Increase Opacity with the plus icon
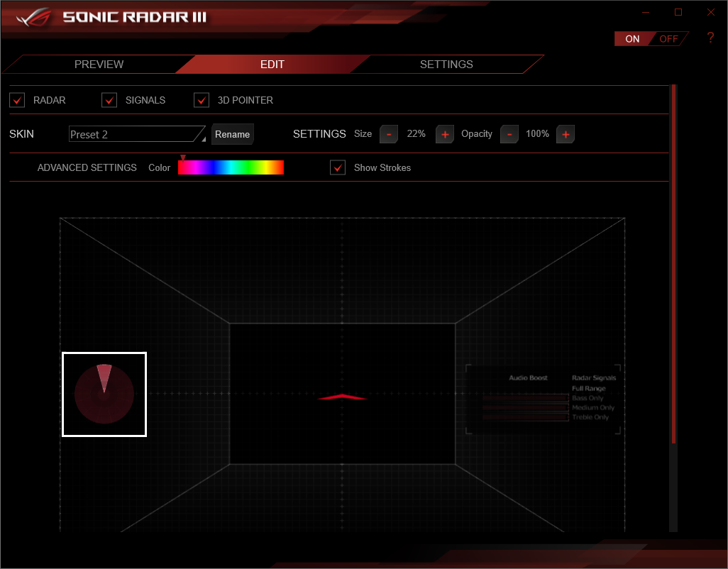 [565, 134]
